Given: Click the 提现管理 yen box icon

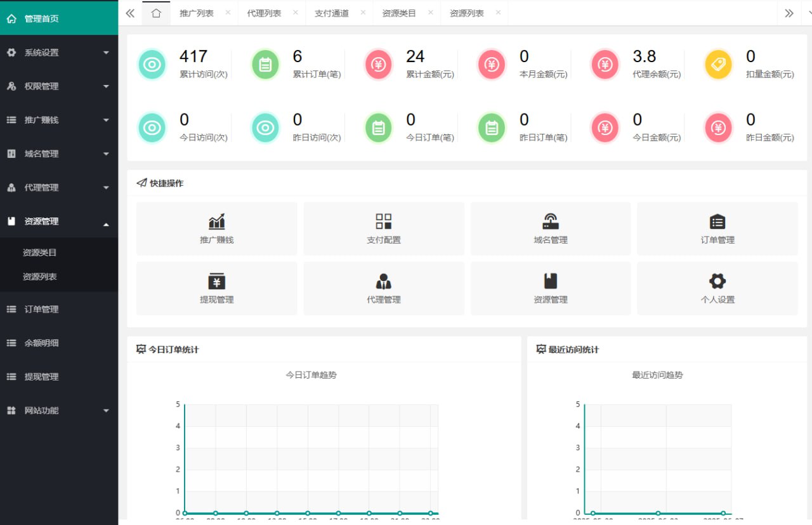Looking at the screenshot, I should 216,281.
